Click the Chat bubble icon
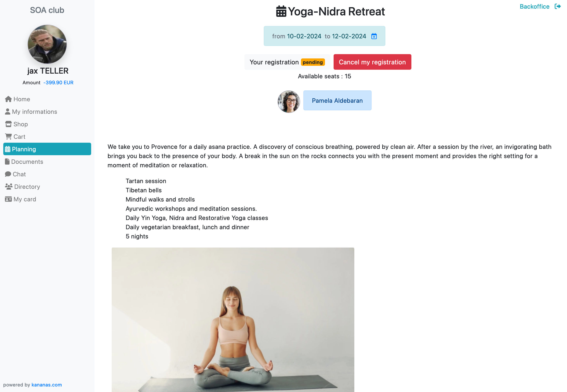Viewport: 567px width, 392px height. 8,174
